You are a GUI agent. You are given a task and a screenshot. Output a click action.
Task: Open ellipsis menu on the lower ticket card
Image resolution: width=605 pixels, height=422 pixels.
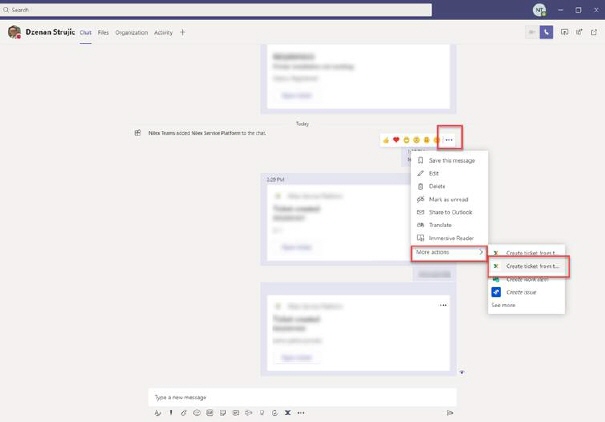pos(443,304)
